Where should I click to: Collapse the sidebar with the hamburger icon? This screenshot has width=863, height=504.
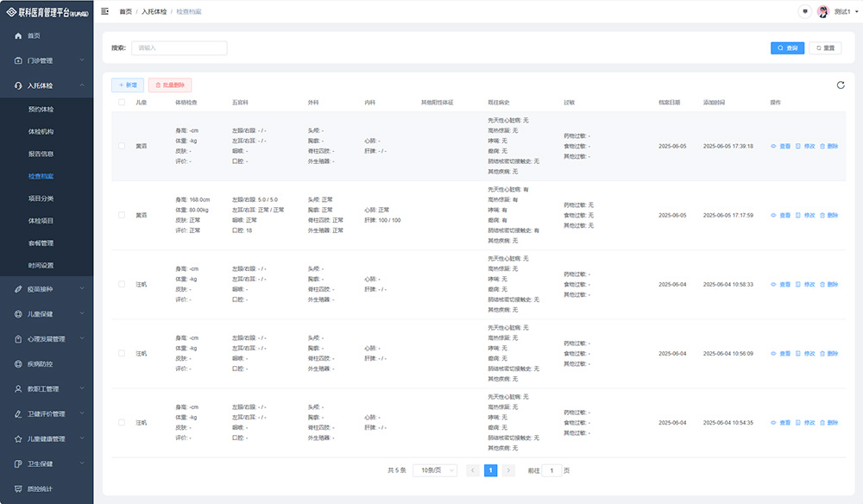point(105,11)
